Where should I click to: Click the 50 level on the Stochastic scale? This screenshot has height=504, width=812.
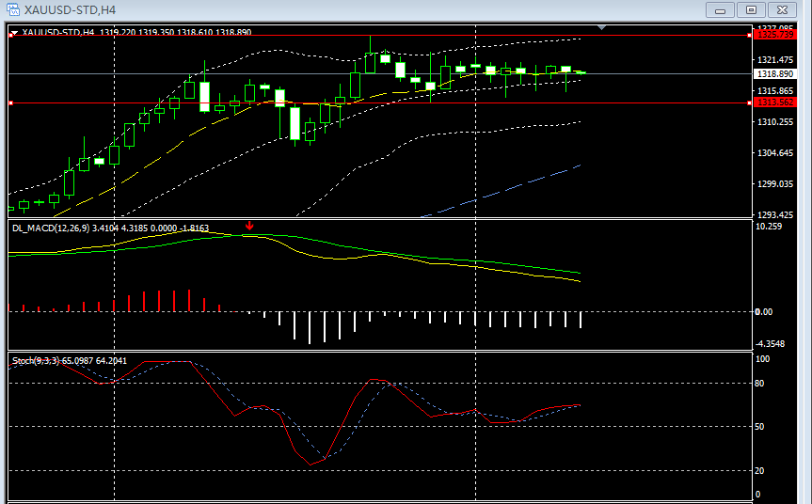click(x=762, y=427)
